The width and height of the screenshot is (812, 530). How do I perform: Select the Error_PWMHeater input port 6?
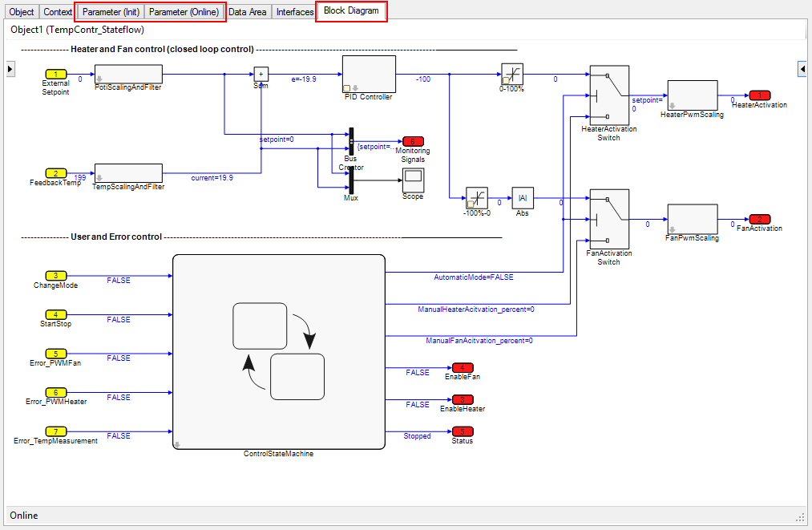[x=56, y=393]
